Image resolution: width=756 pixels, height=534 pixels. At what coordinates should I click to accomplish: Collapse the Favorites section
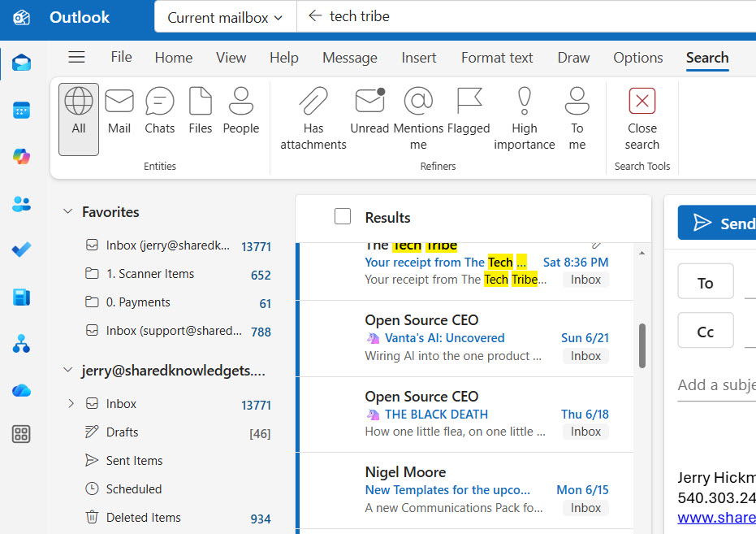tap(68, 212)
